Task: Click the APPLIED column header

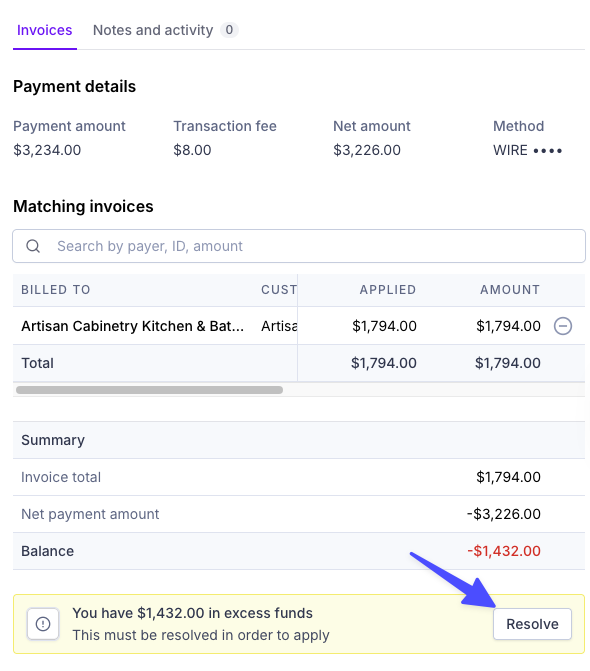Action: [388, 290]
